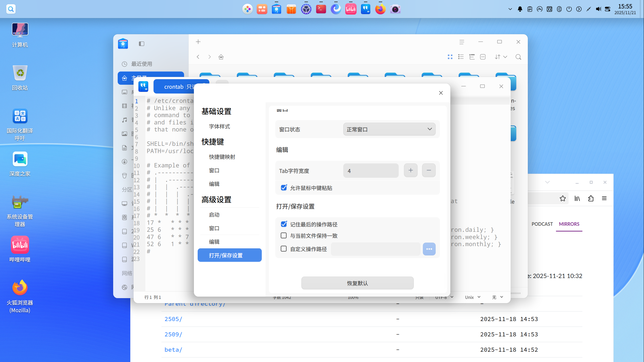Open Firefox extensions puzzle icon
This screenshot has height=362, width=644.
(x=591, y=198)
